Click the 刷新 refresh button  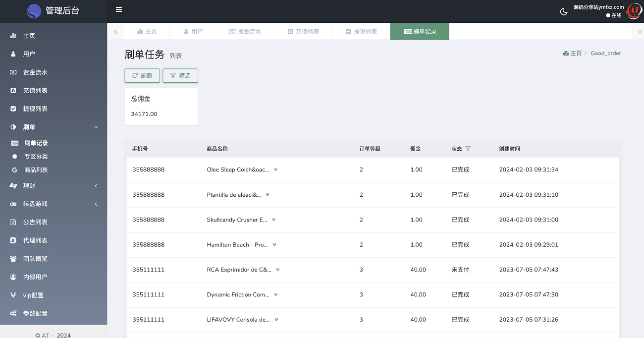click(142, 75)
